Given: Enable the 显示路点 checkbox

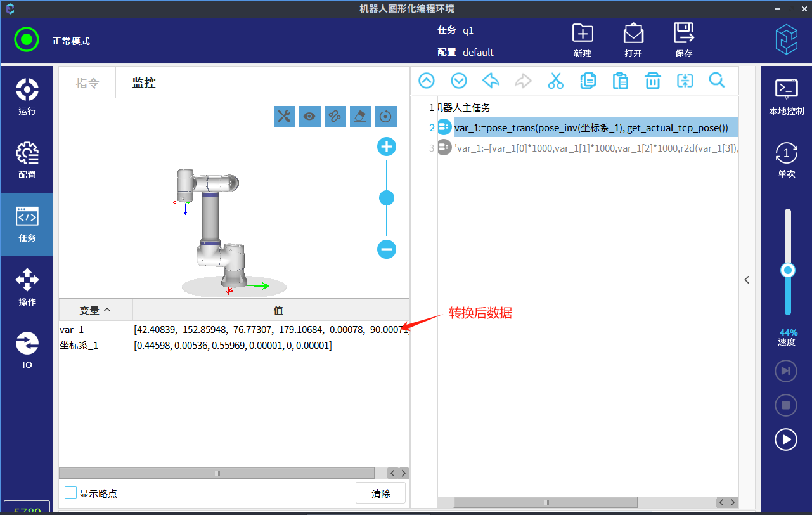Looking at the screenshot, I should click(71, 493).
